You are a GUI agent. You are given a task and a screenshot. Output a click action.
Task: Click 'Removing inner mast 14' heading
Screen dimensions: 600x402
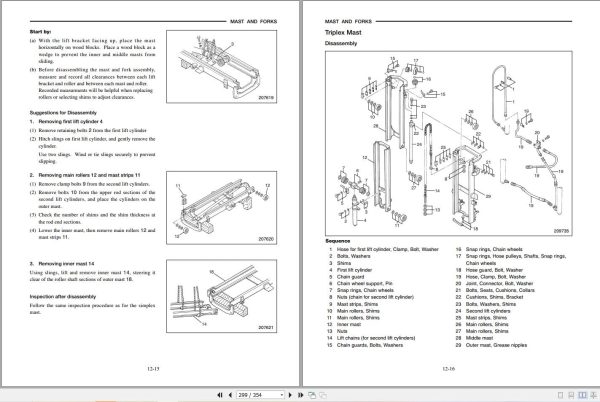tap(66, 264)
